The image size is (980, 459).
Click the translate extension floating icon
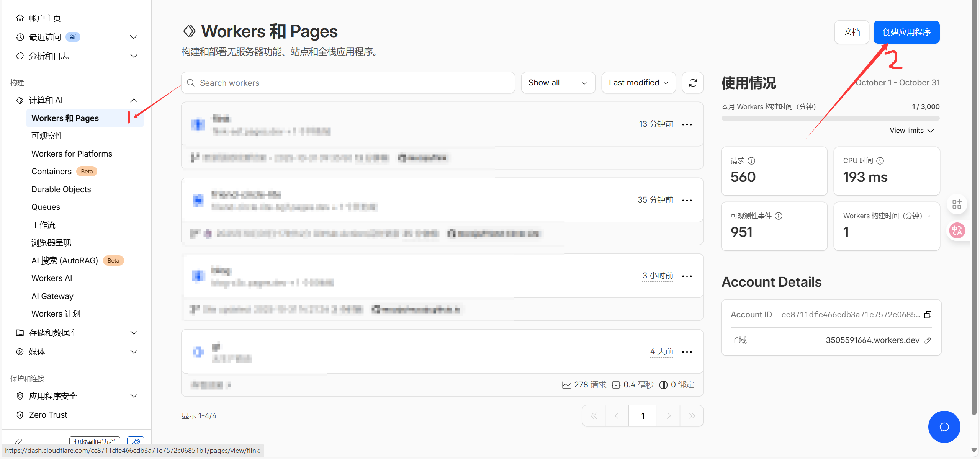click(957, 230)
